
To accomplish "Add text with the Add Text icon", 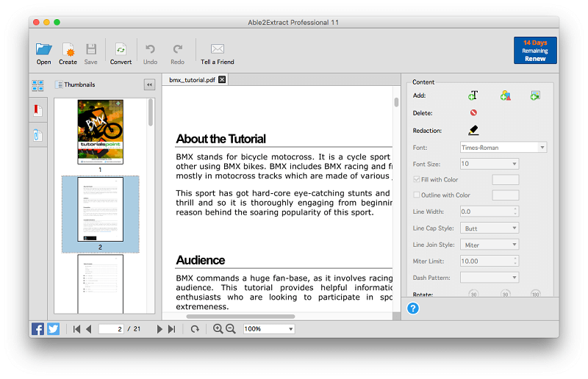I will click(473, 95).
